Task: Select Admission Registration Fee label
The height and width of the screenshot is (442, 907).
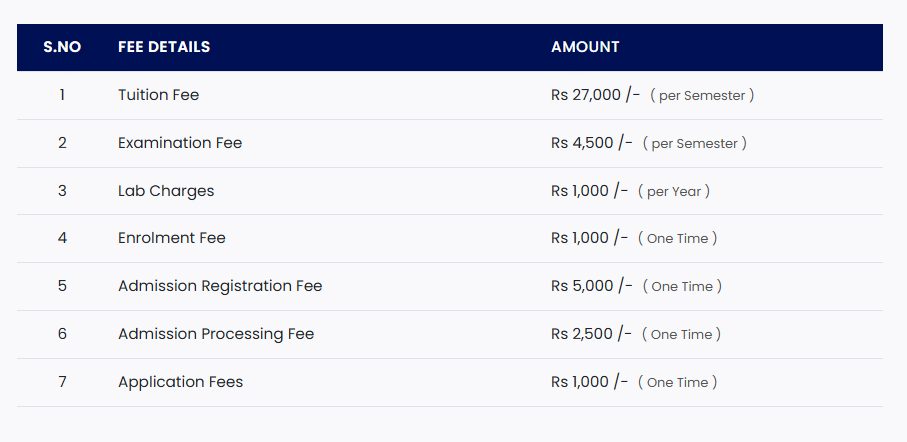Action: click(220, 286)
